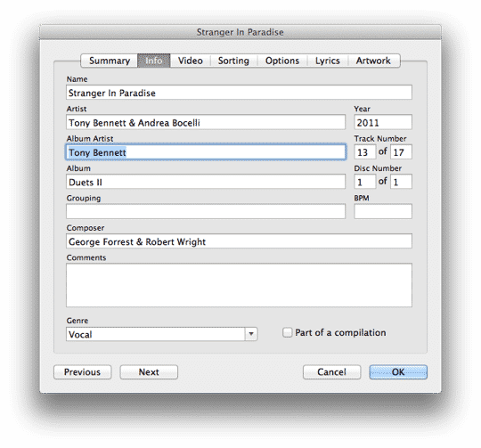Show the Lyrics tab
481x448 pixels.
coord(327,61)
